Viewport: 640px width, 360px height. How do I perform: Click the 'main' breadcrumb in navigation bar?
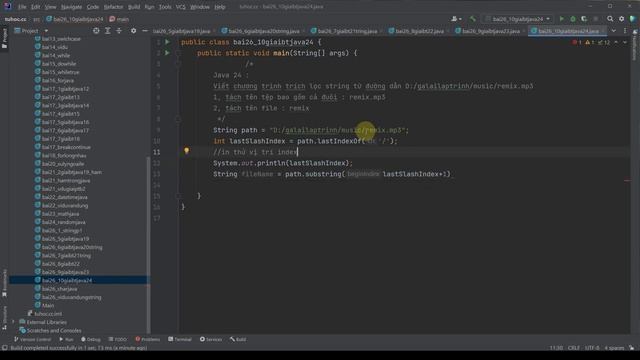click(x=119, y=19)
